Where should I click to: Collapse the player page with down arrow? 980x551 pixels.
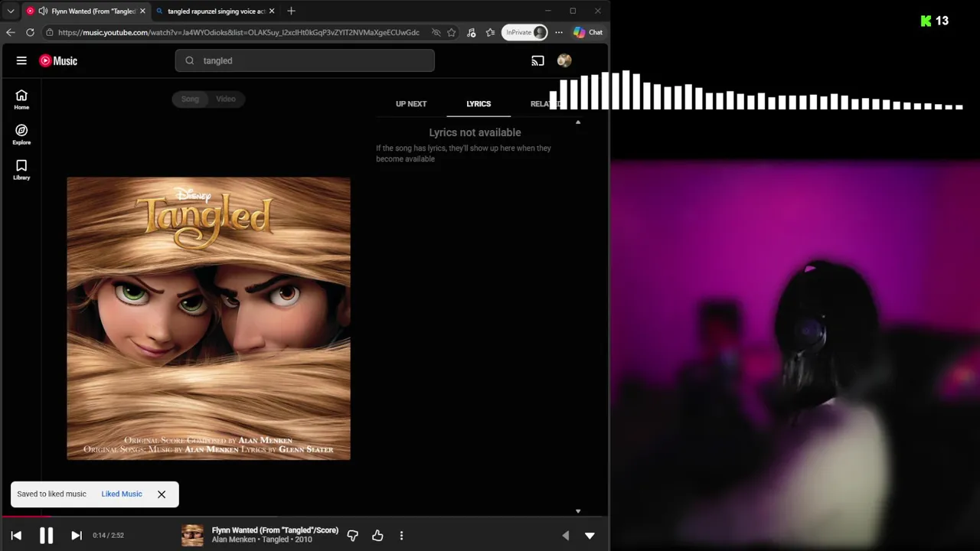[590, 536]
